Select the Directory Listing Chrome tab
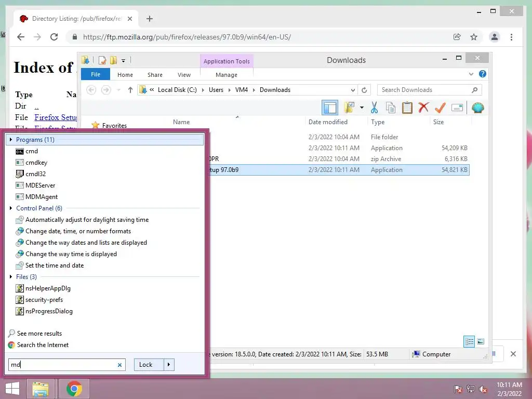This screenshot has width=532, height=399. [76, 19]
